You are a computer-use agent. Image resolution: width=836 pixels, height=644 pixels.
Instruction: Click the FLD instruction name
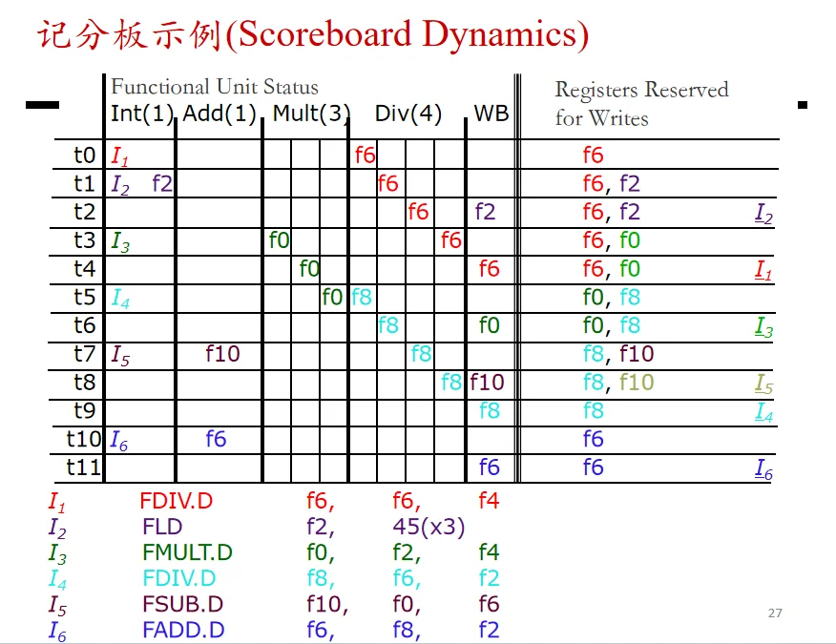pyautogui.click(x=162, y=527)
